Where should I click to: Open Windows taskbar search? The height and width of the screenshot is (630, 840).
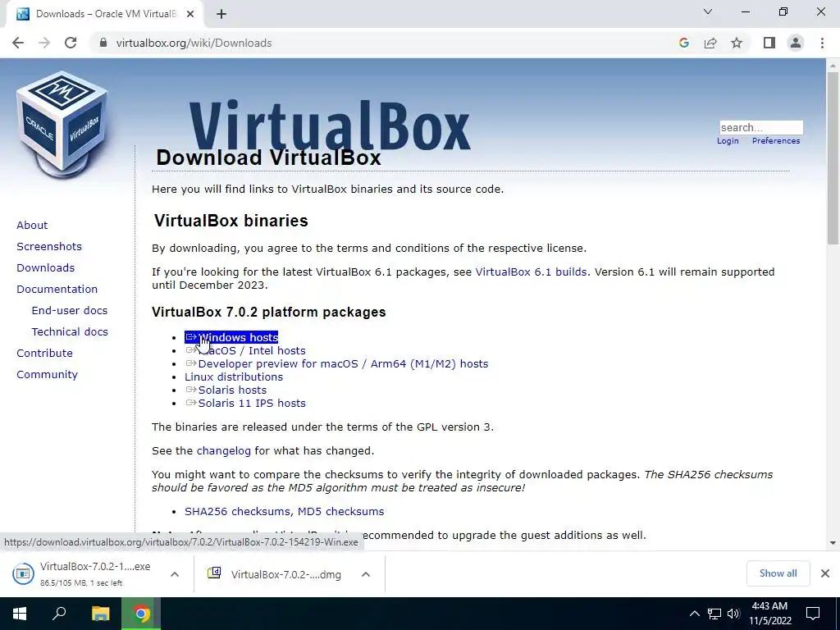point(59,614)
